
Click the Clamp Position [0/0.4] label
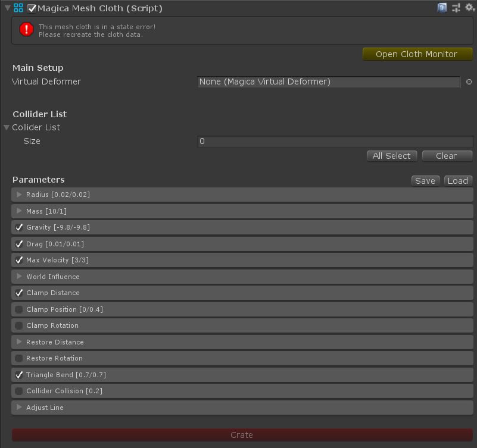click(x=64, y=309)
